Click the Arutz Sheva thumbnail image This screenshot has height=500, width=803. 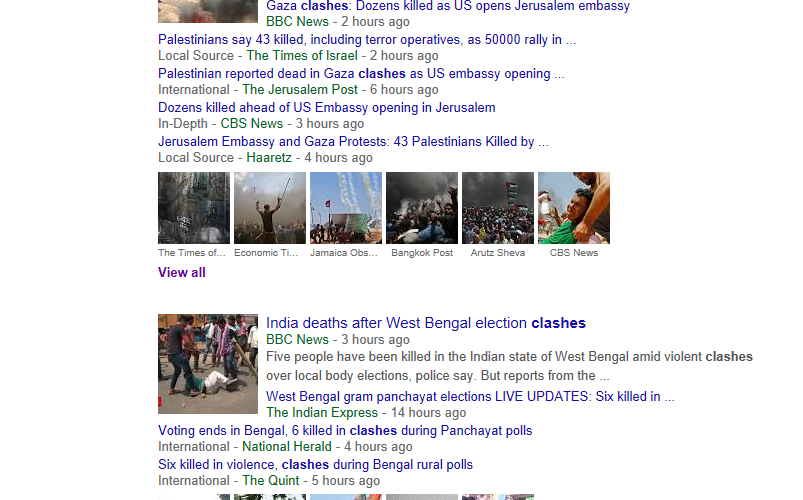click(498, 208)
